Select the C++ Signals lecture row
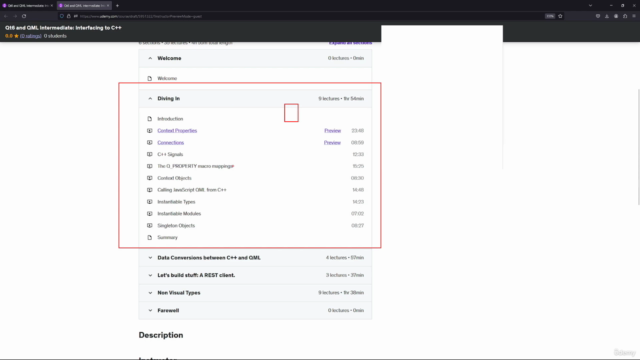 [255, 154]
